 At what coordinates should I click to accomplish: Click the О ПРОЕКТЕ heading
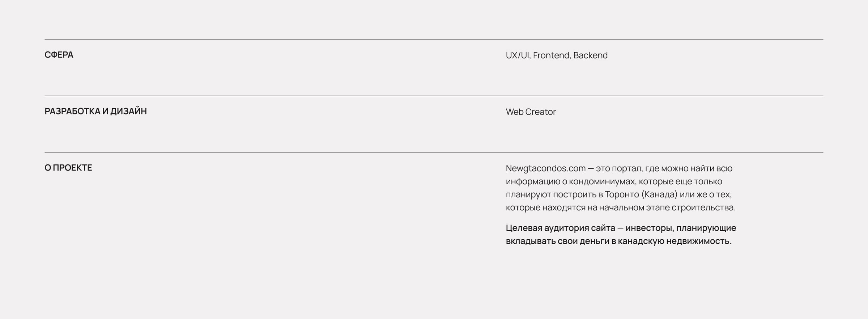68,168
